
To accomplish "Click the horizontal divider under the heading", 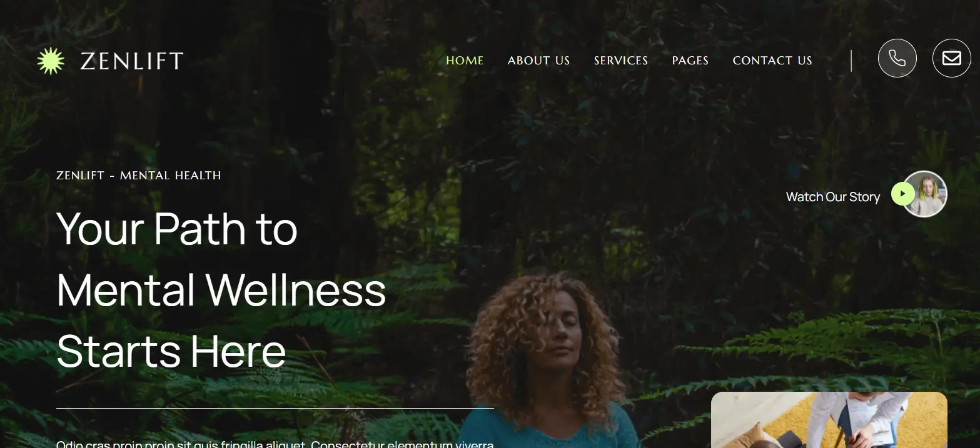I will click(275, 408).
